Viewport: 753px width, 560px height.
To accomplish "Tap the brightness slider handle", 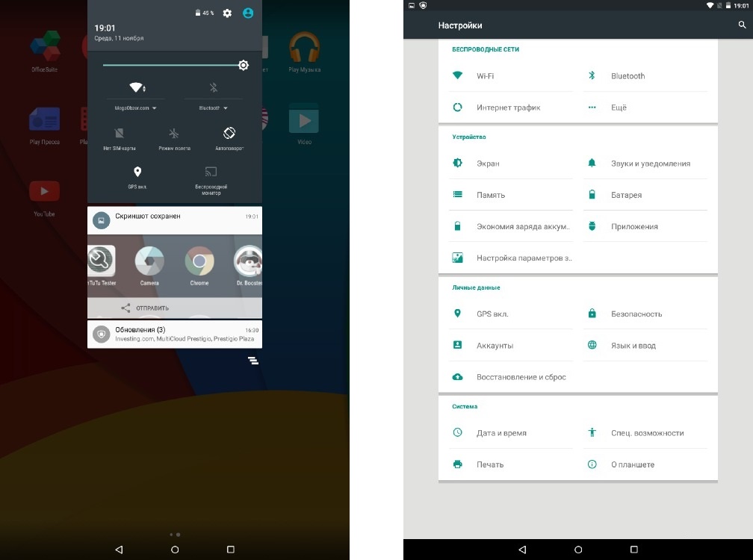I will [244, 65].
